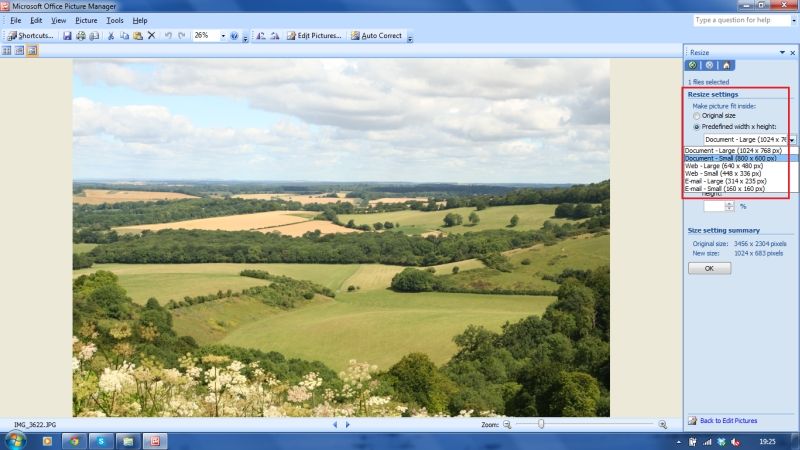Click the predefined size combo box arrow
This screenshot has width=800, height=450.
point(792,140)
